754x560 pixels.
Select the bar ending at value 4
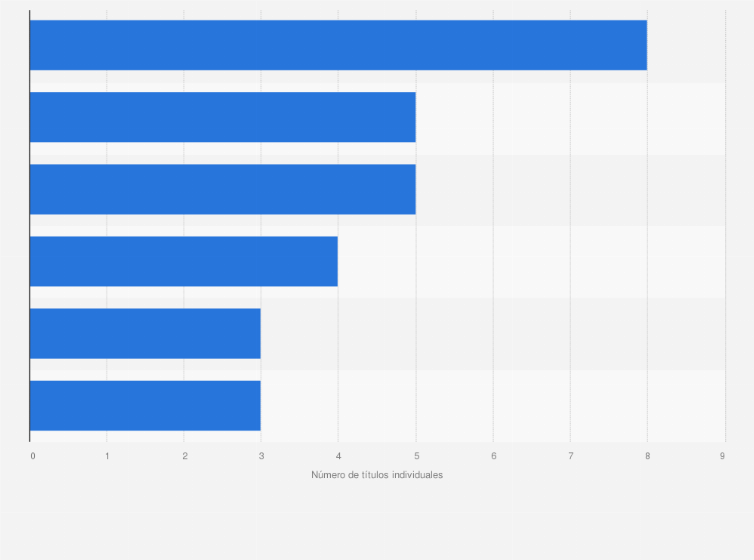coord(184,261)
